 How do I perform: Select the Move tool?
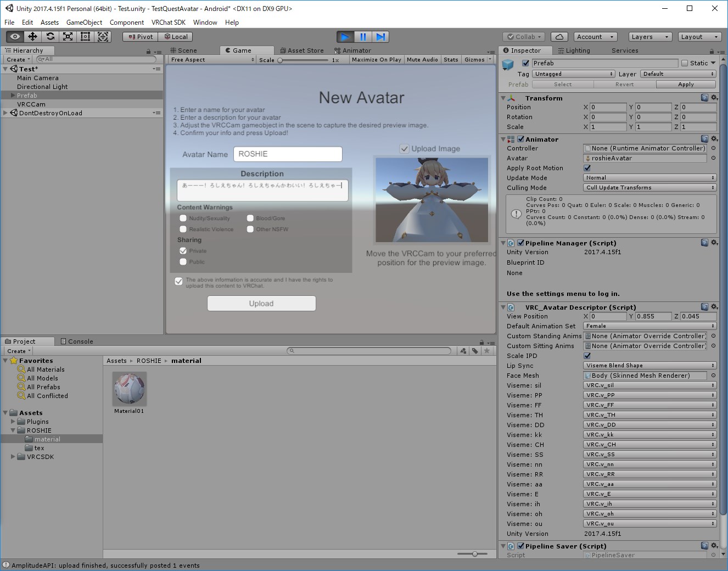click(x=33, y=37)
